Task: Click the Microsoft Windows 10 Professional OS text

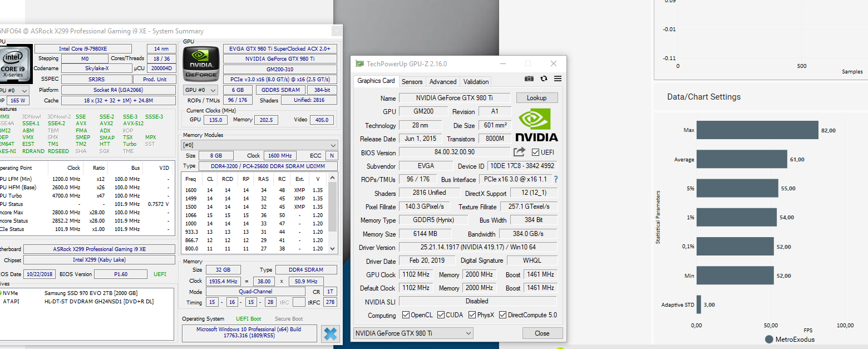Action: coord(249,332)
